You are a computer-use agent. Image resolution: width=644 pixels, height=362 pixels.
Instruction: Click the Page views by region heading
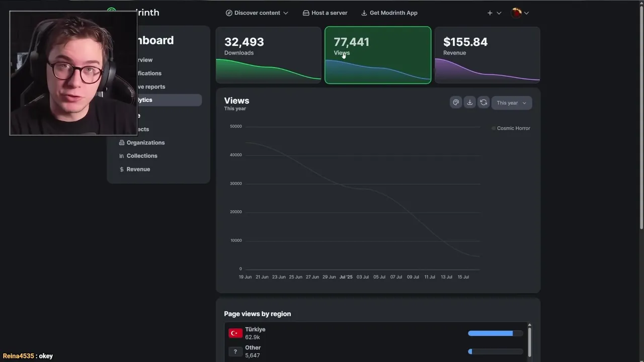click(258, 314)
